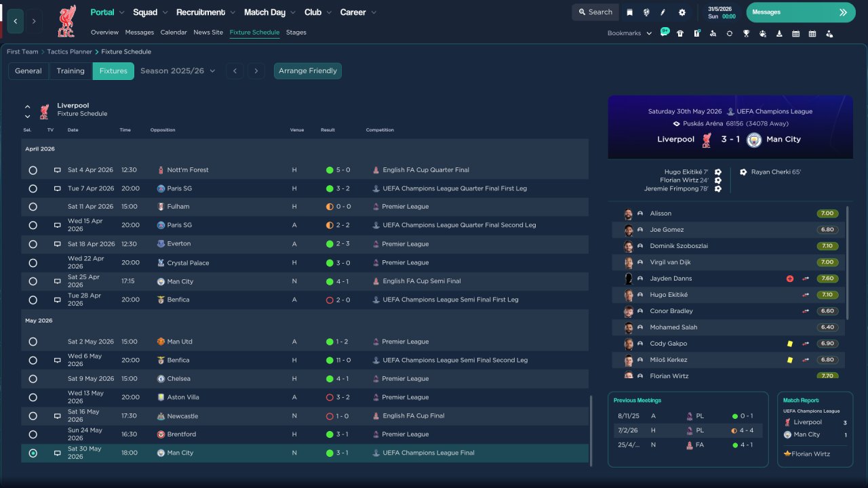Click the training cone icon in bookmarks bar

tap(779, 33)
